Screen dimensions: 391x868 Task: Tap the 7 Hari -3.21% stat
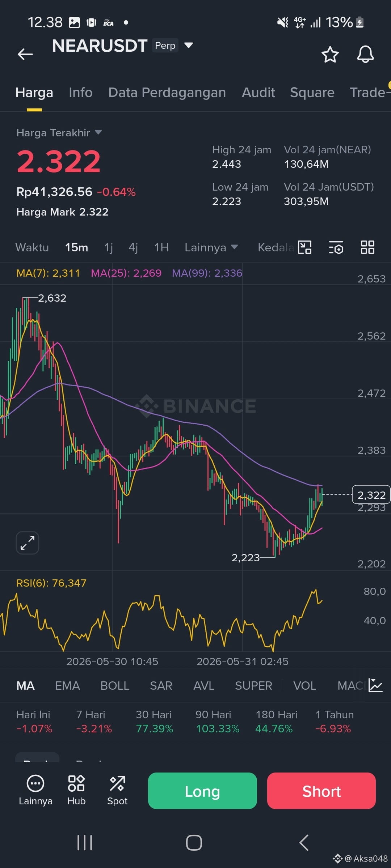(x=94, y=722)
